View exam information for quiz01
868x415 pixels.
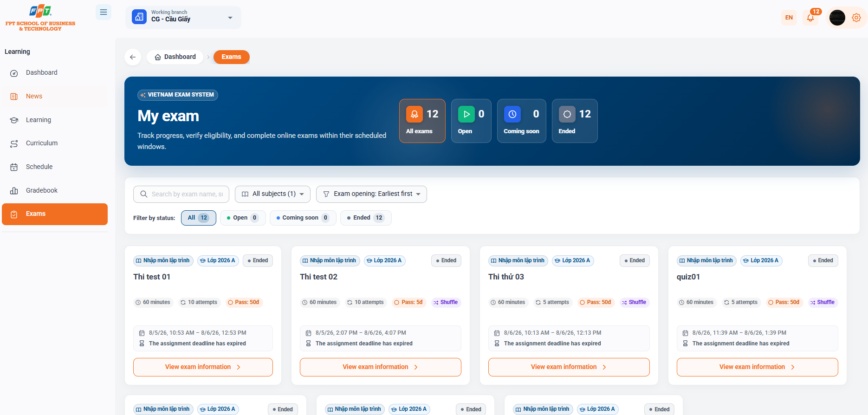tap(758, 367)
